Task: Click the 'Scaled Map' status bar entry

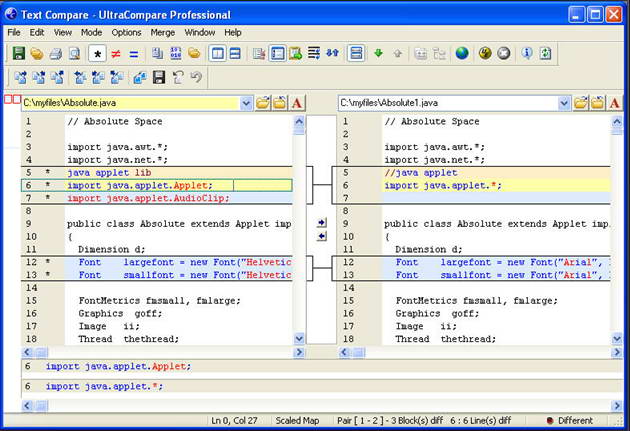Action: [x=297, y=421]
